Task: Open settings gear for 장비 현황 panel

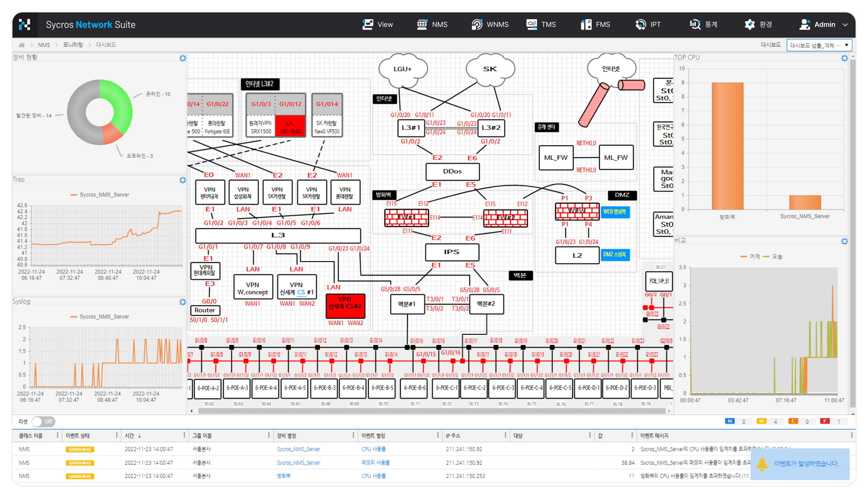Action: click(183, 58)
